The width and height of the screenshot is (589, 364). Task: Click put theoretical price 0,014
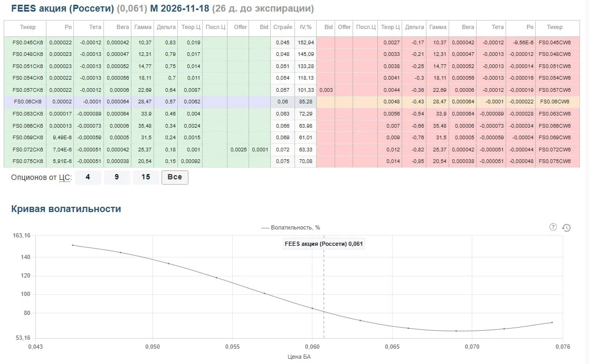pos(393,161)
